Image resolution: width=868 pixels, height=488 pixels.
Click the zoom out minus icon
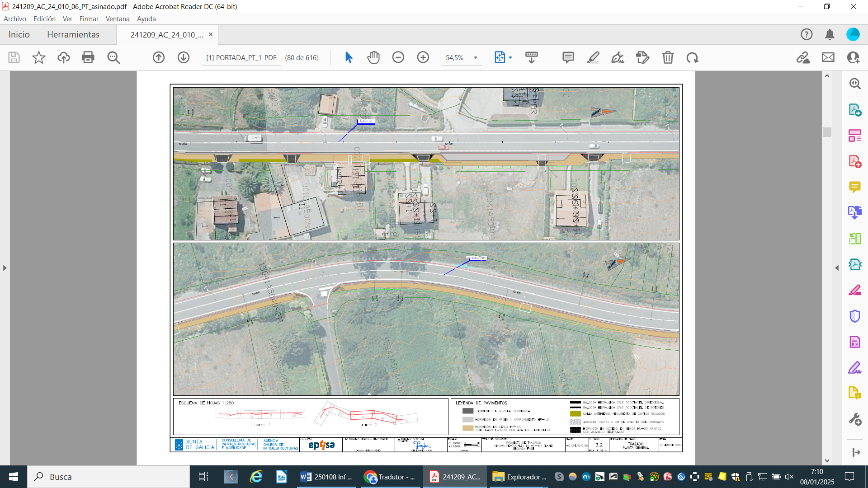point(398,57)
